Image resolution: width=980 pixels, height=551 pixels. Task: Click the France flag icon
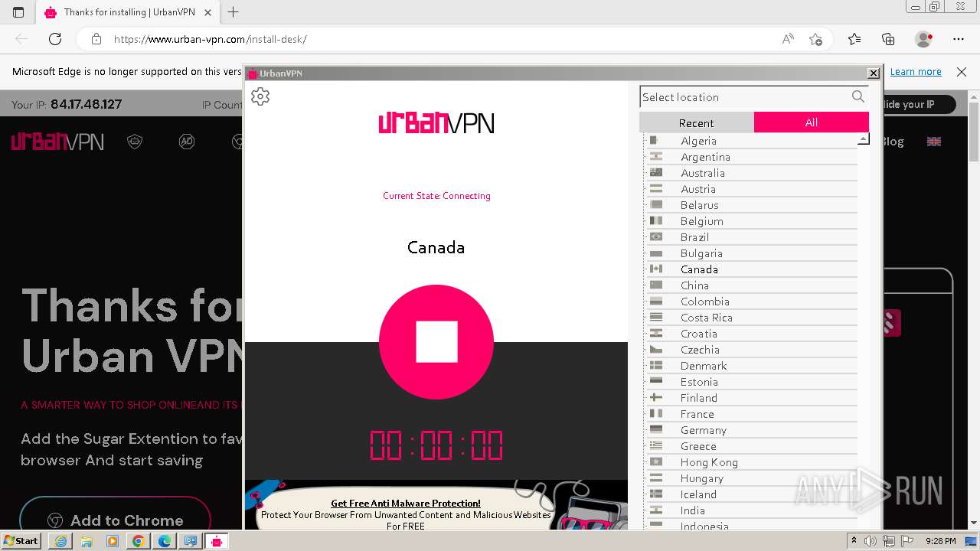[656, 413]
